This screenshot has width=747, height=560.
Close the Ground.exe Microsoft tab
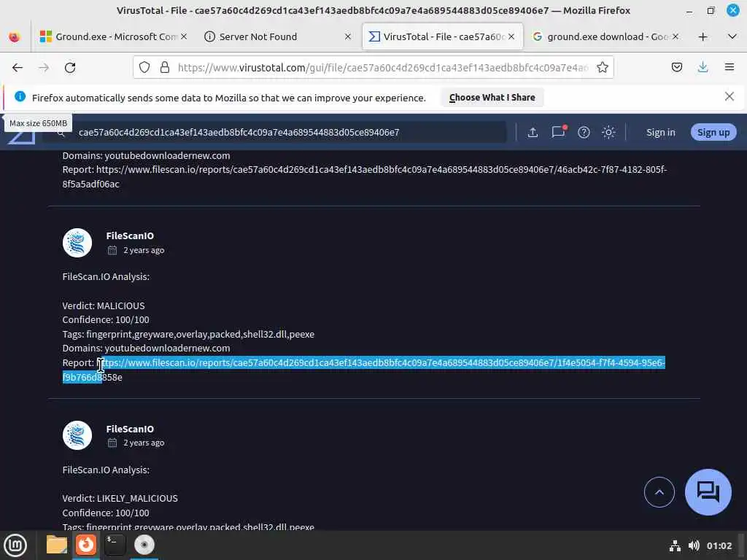(x=184, y=36)
